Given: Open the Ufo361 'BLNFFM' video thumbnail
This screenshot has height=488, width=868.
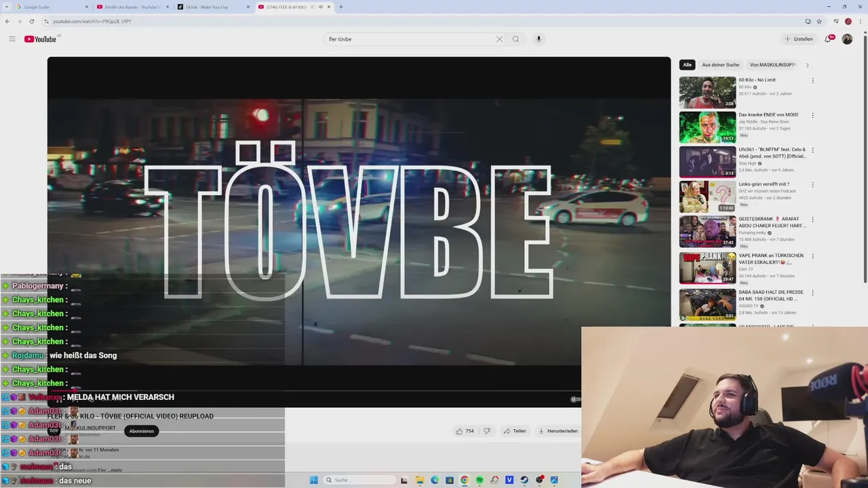Looking at the screenshot, I should pyautogui.click(x=707, y=162).
